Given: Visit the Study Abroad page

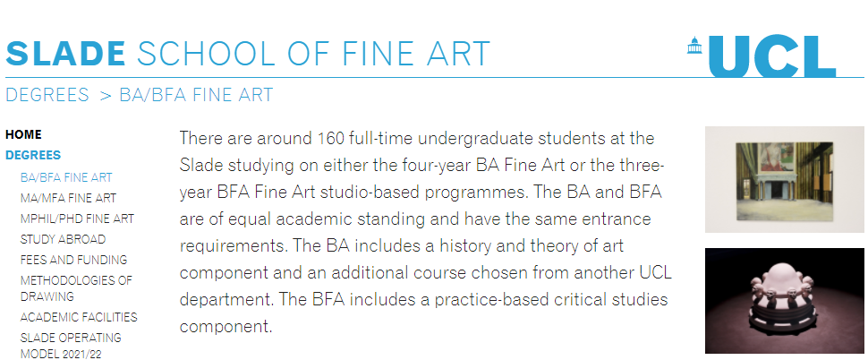Looking at the screenshot, I should pos(64,239).
